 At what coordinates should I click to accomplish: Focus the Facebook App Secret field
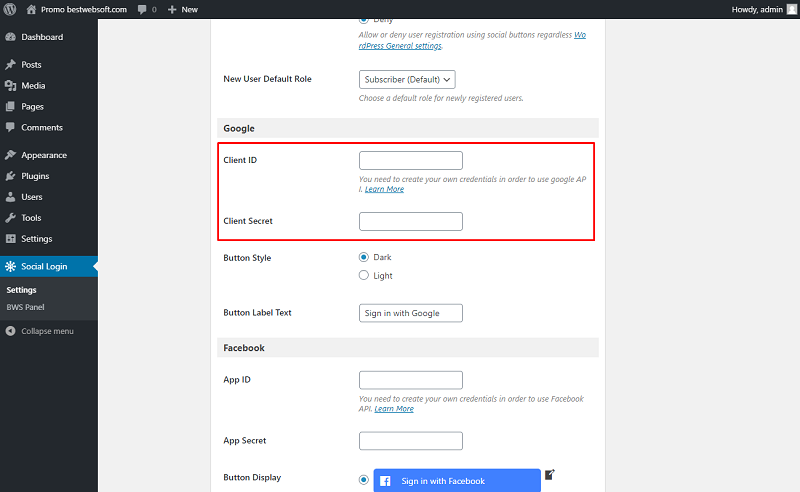[x=411, y=441]
